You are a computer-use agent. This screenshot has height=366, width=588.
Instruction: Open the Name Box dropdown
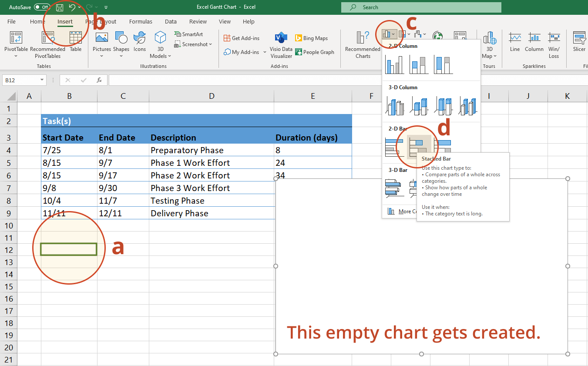[x=42, y=80]
